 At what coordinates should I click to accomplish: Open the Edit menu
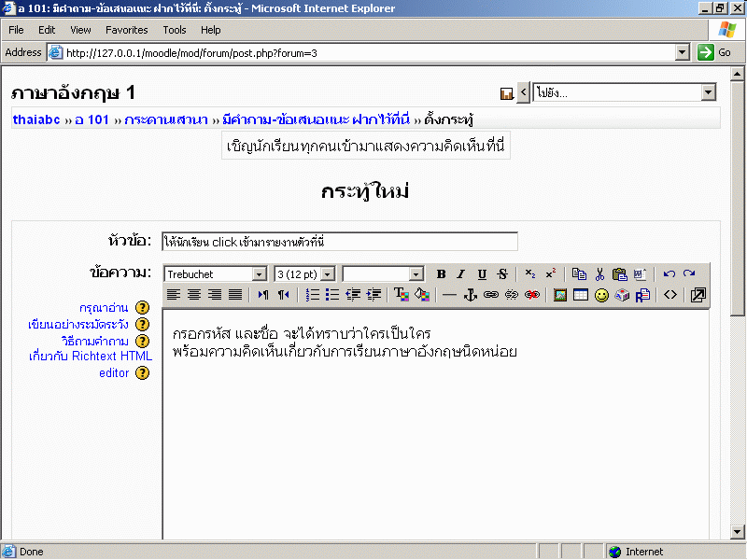coord(47,30)
